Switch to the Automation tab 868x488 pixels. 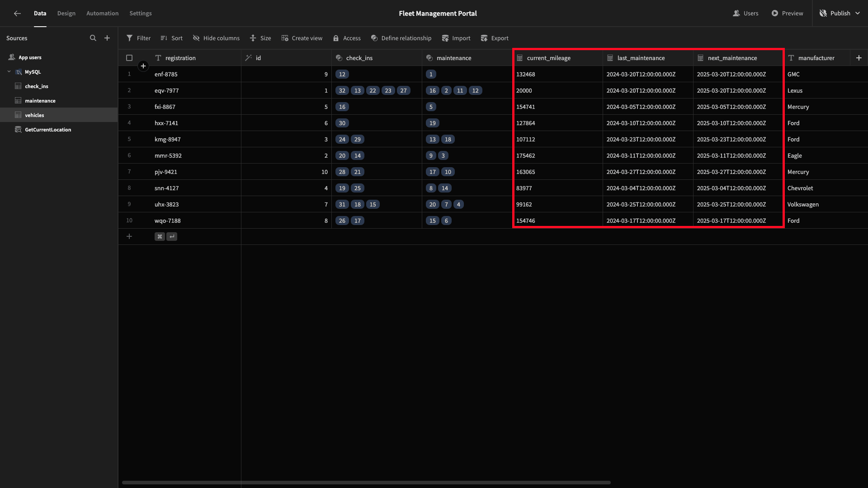pos(103,14)
